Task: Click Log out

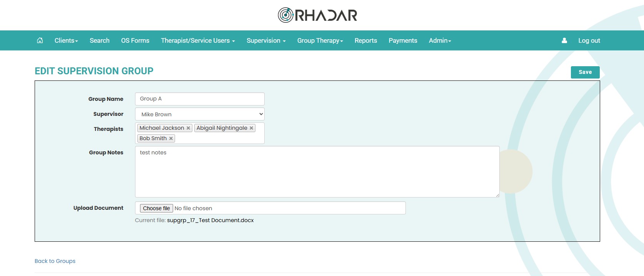Action: point(589,40)
